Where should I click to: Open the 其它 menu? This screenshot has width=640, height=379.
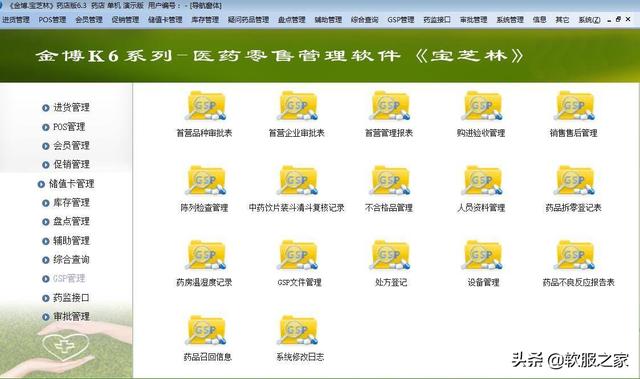(x=562, y=20)
